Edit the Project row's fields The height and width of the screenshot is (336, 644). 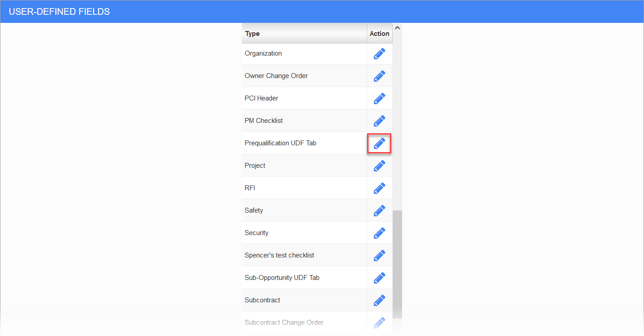coord(379,166)
